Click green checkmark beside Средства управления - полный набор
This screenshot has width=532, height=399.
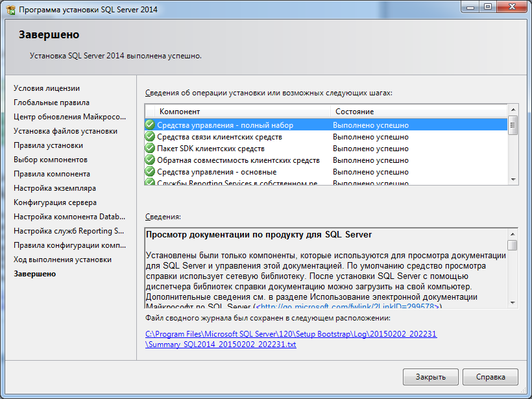click(x=150, y=125)
